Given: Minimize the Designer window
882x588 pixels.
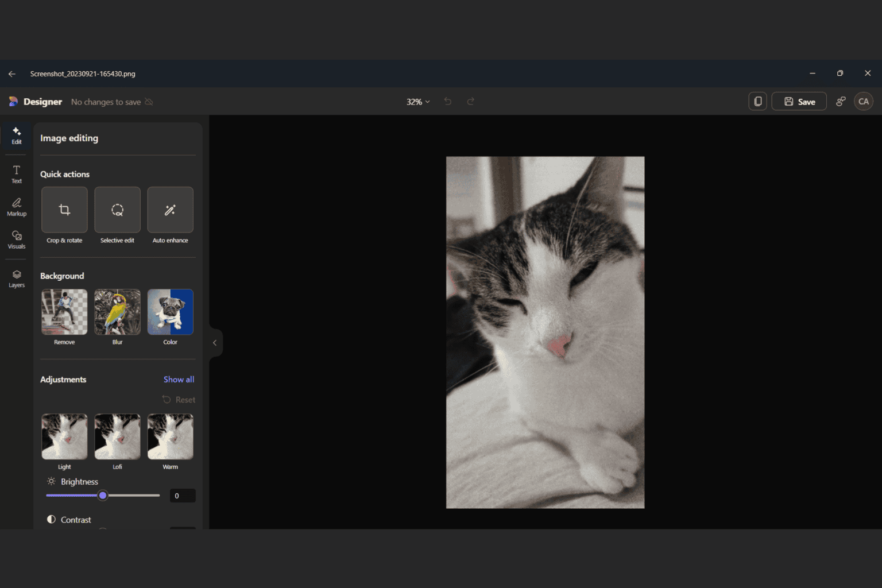Looking at the screenshot, I should tap(813, 73).
